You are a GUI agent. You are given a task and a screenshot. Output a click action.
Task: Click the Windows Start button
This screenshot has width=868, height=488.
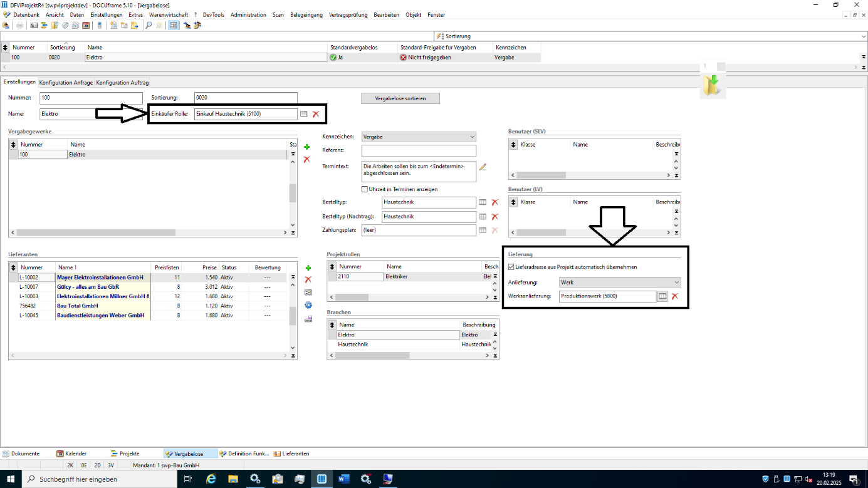pyautogui.click(x=11, y=479)
